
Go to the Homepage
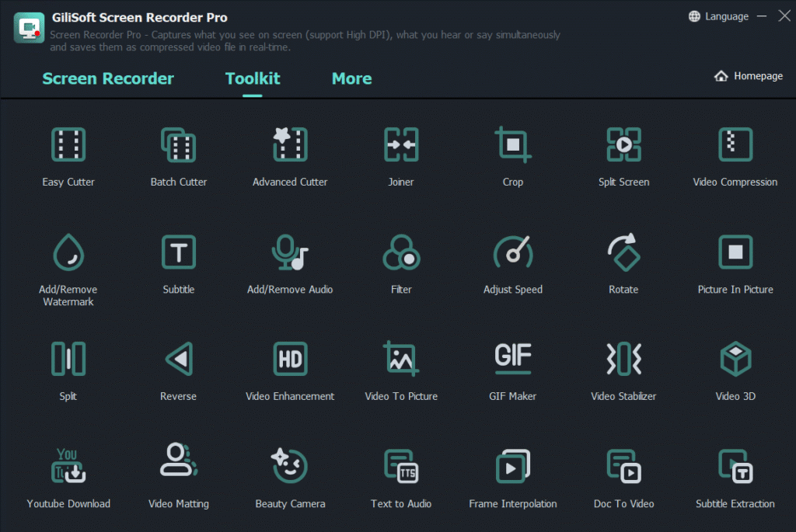[x=747, y=75]
